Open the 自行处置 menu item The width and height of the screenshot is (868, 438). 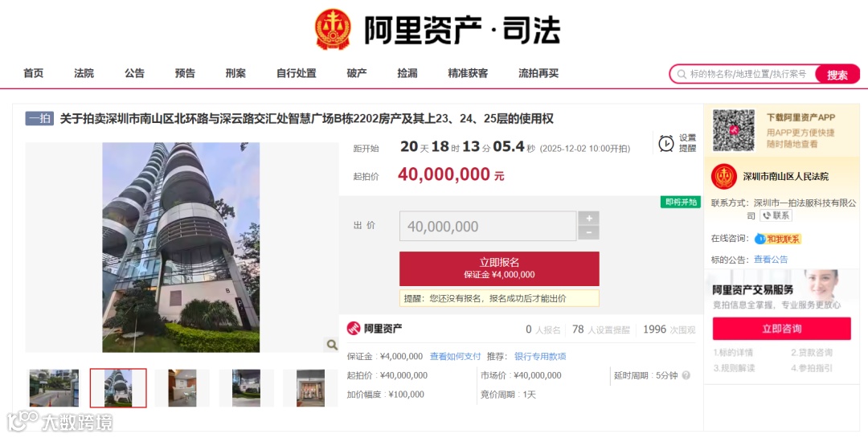click(x=296, y=73)
